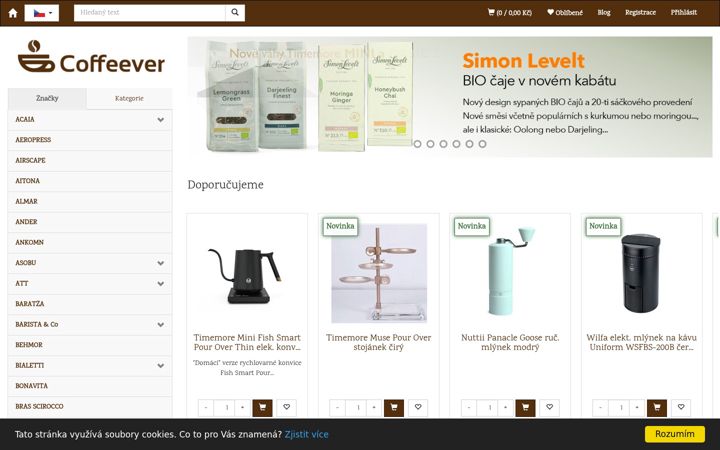Image resolution: width=720 pixels, height=450 pixels.
Task: Open Nuttii Panacle Goose mlýnek title
Action: point(510,343)
